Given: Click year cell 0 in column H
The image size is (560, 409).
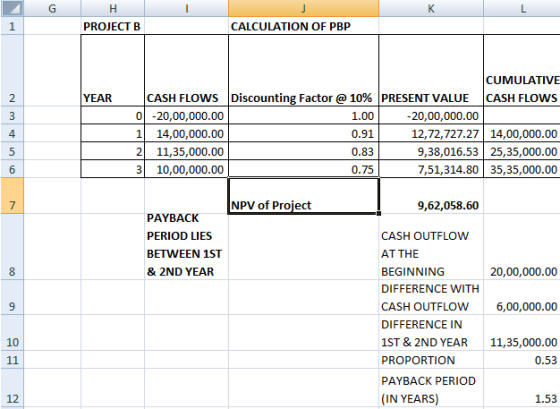Looking at the screenshot, I should click(113, 115).
